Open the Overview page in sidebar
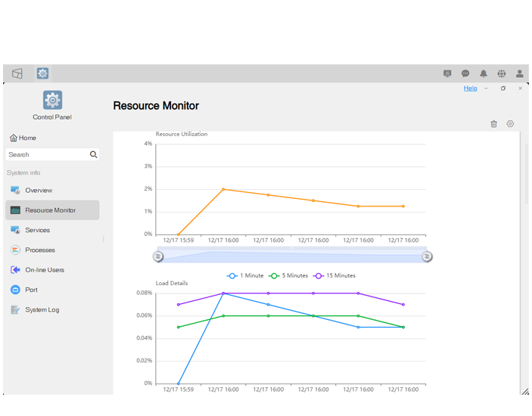The width and height of the screenshot is (532, 416). [38, 191]
